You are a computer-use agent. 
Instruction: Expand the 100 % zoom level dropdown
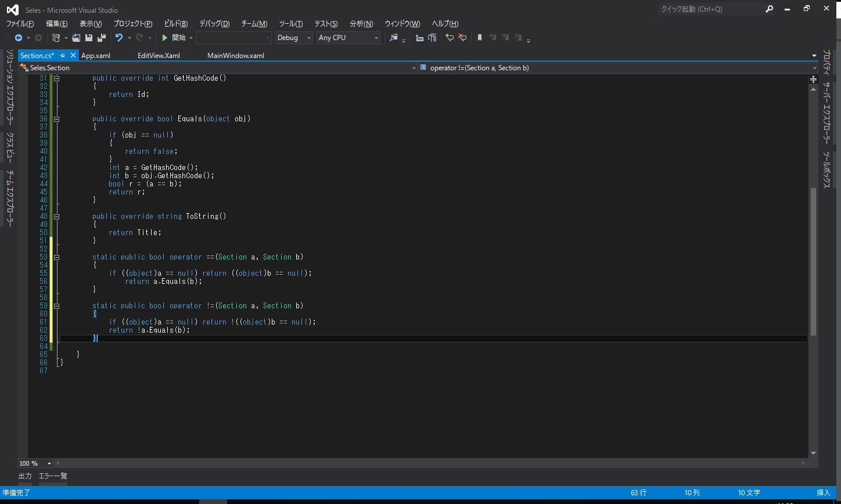coord(49,463)
